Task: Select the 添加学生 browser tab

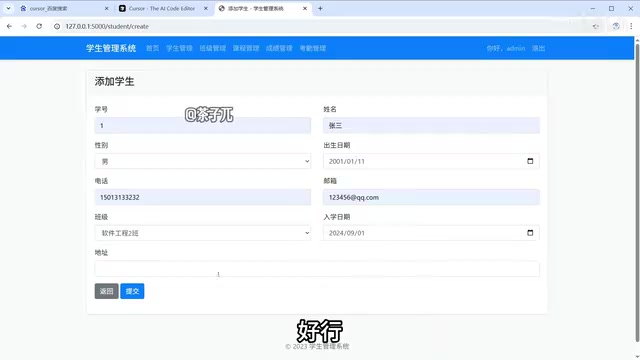Action: 262,8
